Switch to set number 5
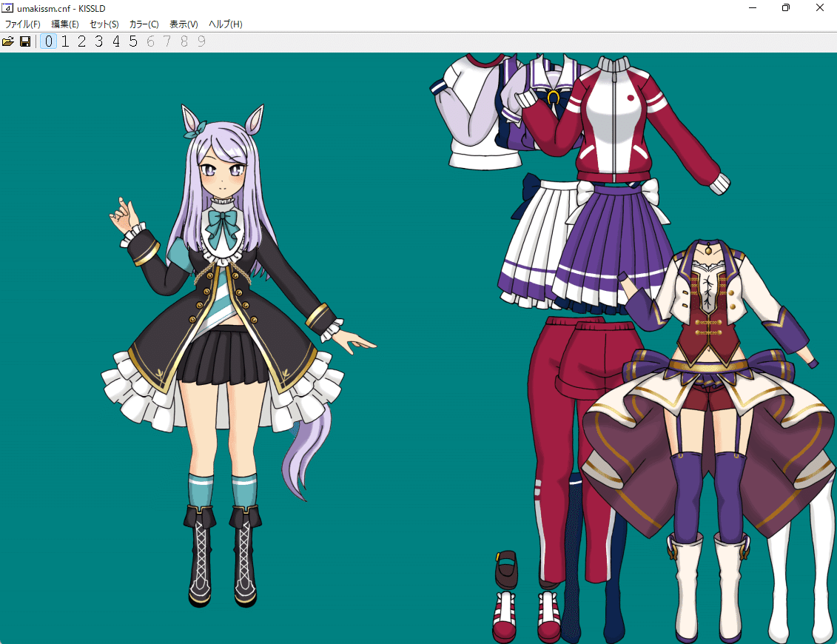The image size is (837, 644). (133, 41)
